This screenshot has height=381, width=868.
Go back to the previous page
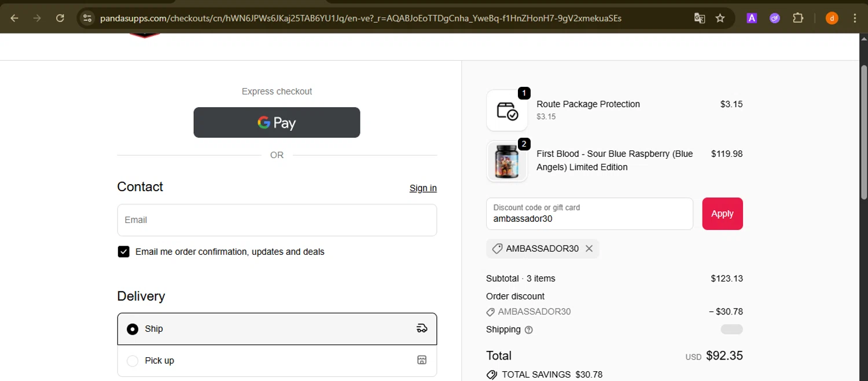[x=14, y=18]
